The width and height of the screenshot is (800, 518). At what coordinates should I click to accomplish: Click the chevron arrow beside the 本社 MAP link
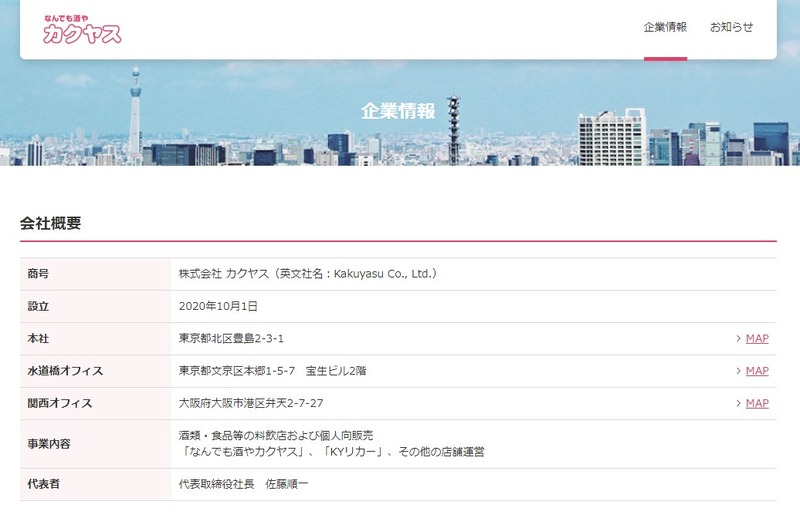pyautogui.click(x=738, y=339)
